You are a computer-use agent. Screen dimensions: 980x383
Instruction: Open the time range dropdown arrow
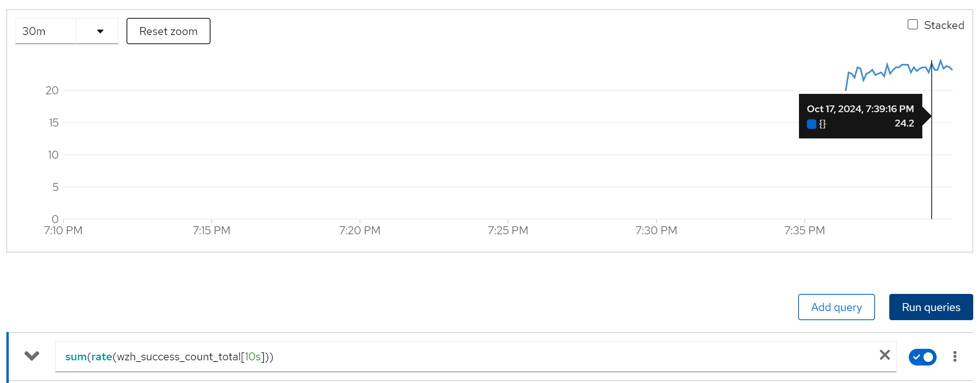pyautogui.click(x=100, y=31)
